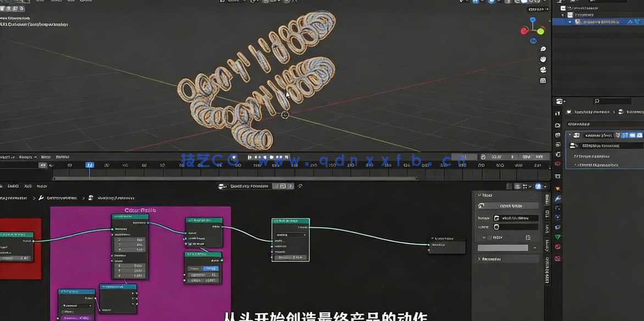Click the geometry nodes icon on the selected object

coord(630,21)
